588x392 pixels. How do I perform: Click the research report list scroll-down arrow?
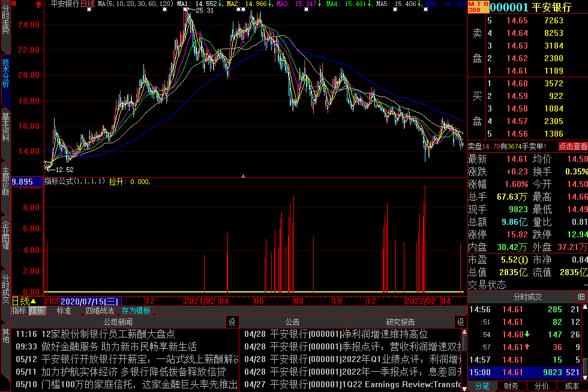pyautogui.click(x=464, y=388)
